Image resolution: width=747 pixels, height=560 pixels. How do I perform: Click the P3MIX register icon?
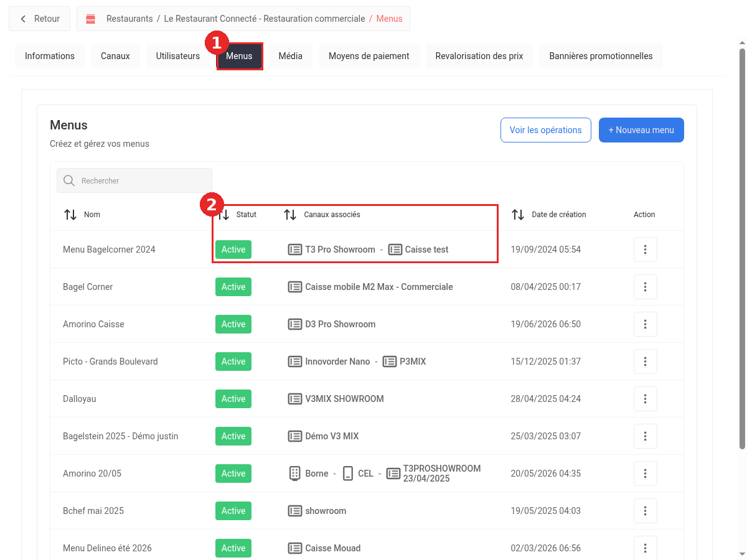(x=390, y=362)
